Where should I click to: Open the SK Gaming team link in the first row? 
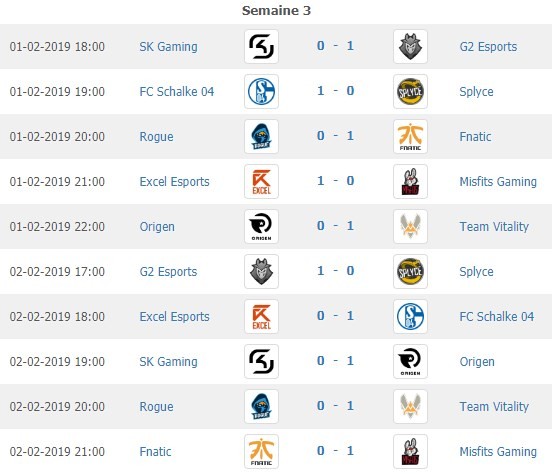[x=168, y=46]
